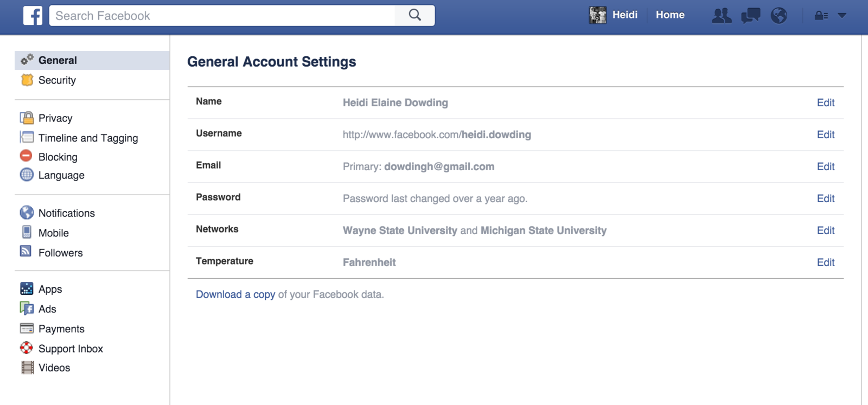Screen dimensions: 868x405
Task: Click the Support Inbox lifebuoy icon
Action: 26,348
